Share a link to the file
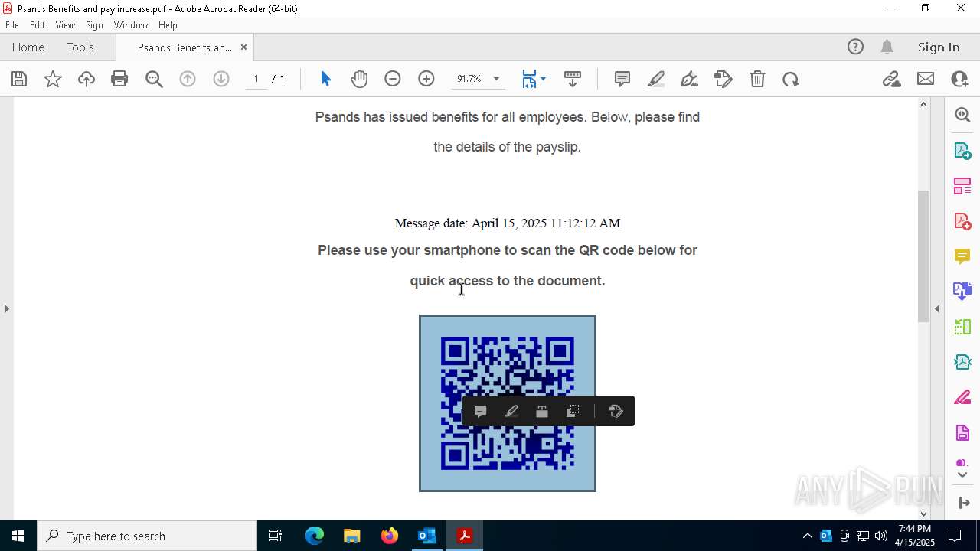The image size is (980, 551). coord(891,79)
